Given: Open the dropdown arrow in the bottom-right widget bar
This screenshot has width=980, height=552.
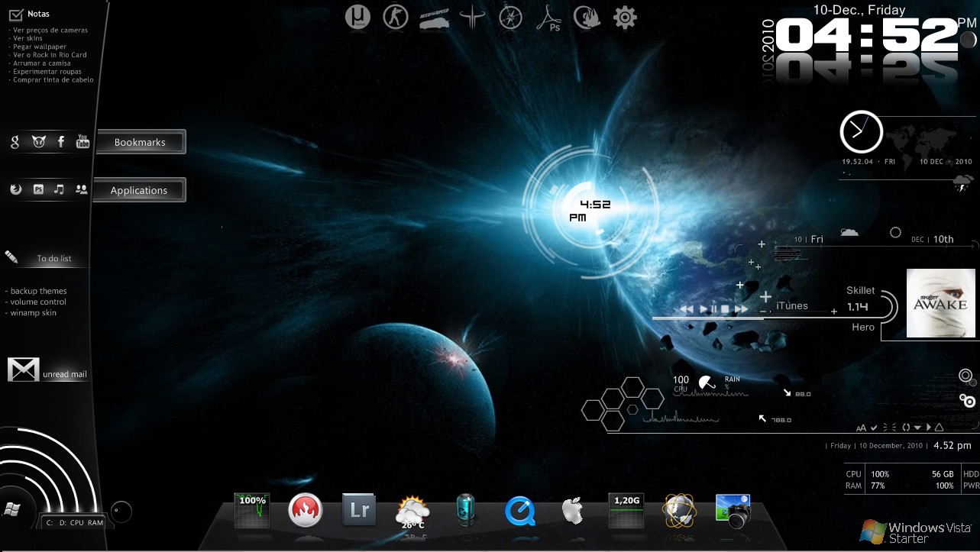Looking at the screenshot, I should point(919,428).
